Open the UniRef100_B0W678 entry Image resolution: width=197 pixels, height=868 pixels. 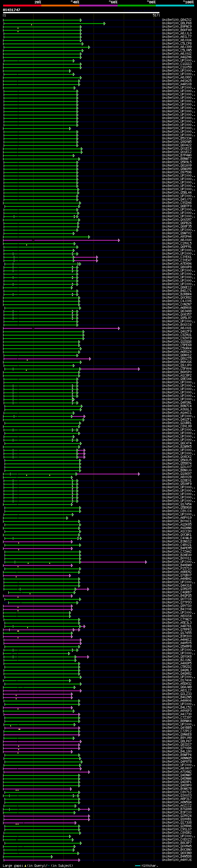click(x=177, y=789)
